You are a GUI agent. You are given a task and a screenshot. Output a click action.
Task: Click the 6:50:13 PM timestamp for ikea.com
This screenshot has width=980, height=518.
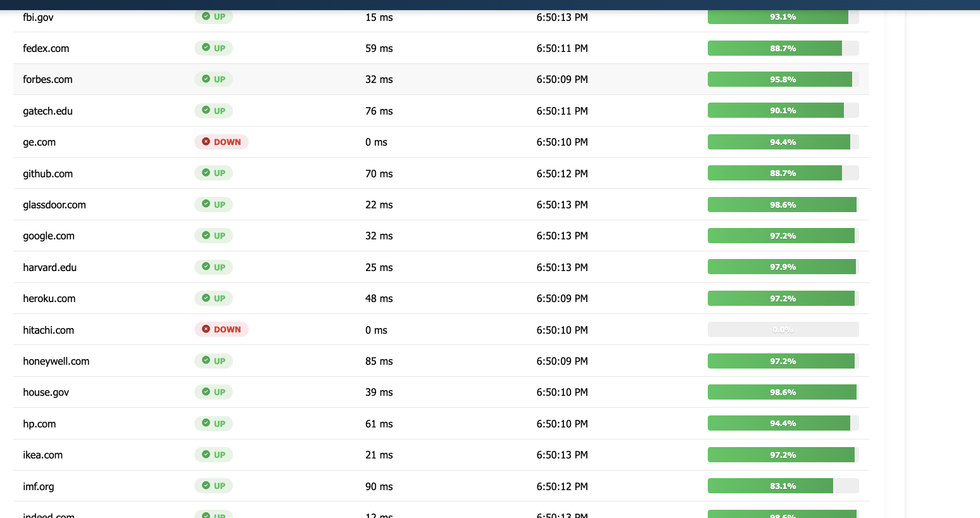(562, 455)
